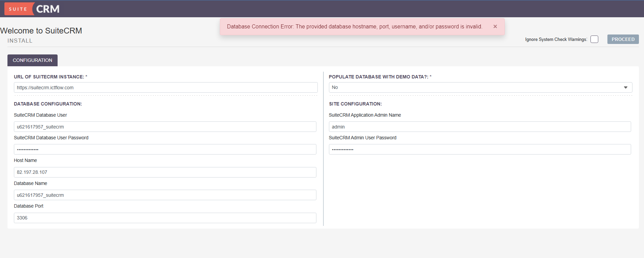Click the Ignore System Check Warnings label

[556, 40]
